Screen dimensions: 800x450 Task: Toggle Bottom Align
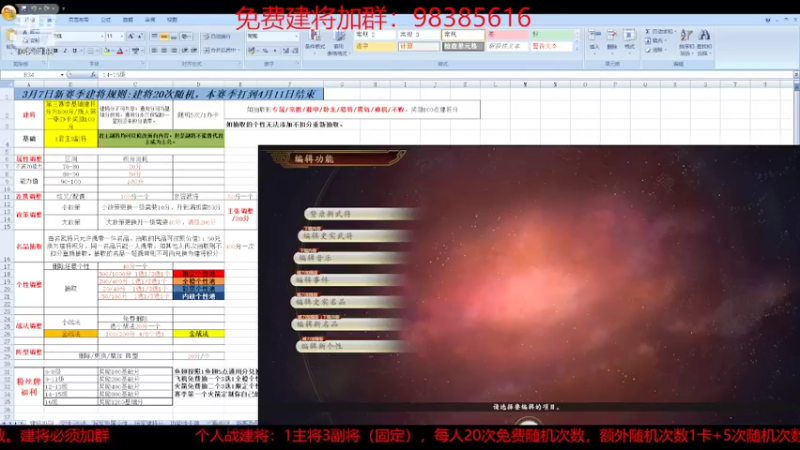174,36
